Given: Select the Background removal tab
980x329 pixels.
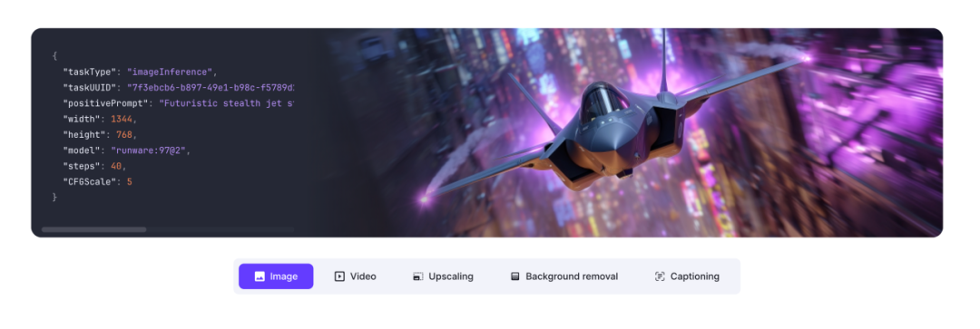Looking at the screenshot, I should tap(563, 276).
